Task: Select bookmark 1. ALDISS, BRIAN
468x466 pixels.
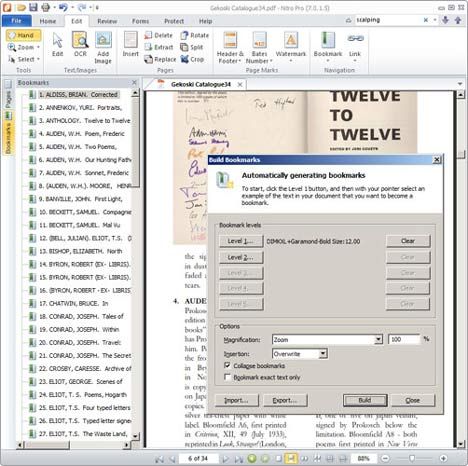Action: click(x=78, y=95)
